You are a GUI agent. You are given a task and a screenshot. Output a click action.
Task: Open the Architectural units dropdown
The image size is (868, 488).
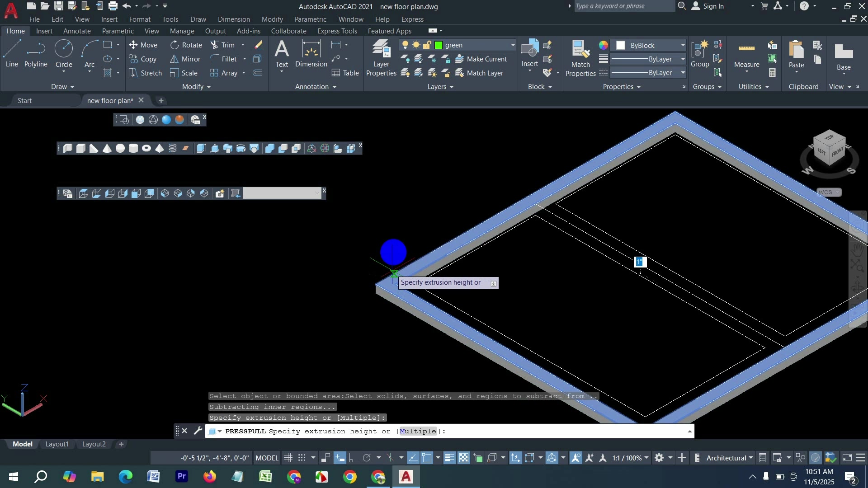point(730,458)
